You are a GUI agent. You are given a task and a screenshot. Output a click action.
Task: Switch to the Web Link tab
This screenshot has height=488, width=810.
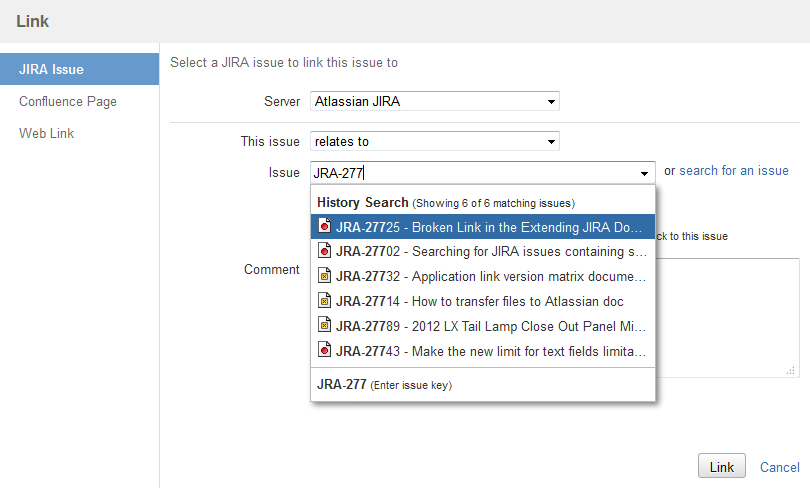[x=46, y=134]
